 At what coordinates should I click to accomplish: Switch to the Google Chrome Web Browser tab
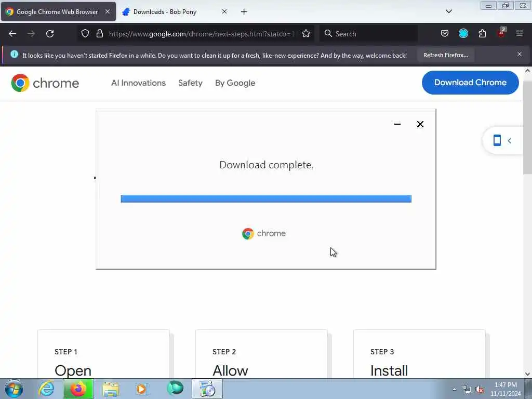pyautogui.click(x=58, y=11)
